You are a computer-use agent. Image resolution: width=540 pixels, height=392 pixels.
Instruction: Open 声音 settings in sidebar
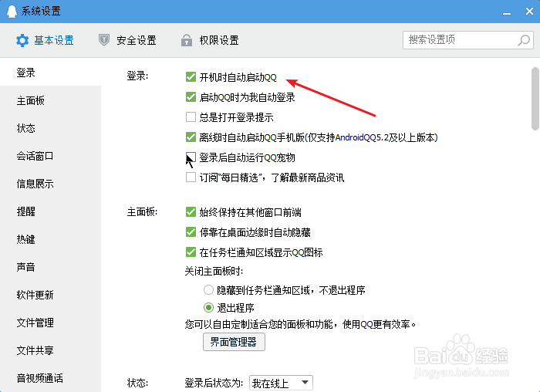pyautogui.click(x=50, y=267)
